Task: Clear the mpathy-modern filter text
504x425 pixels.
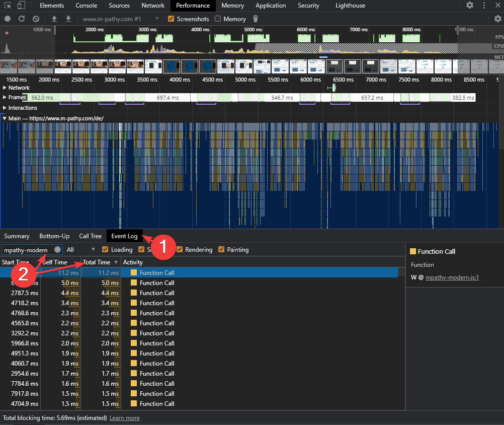Action: pyautogui.click(x=58, y=250)
